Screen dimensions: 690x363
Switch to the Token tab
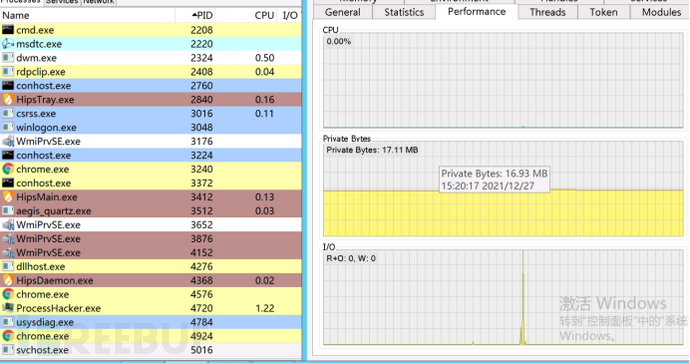tap(603, 12)
